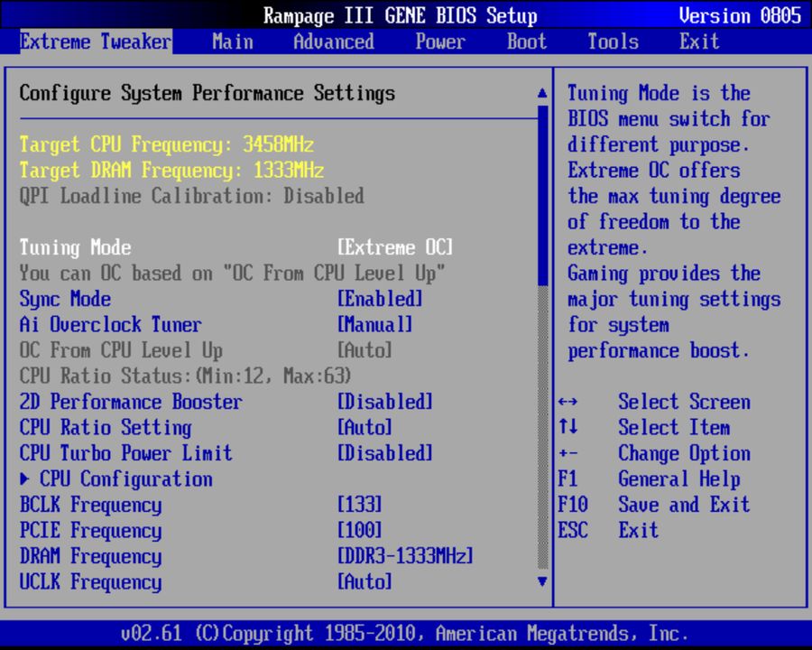
Task: Click the Tuning Mode help description
Action: 674,222
